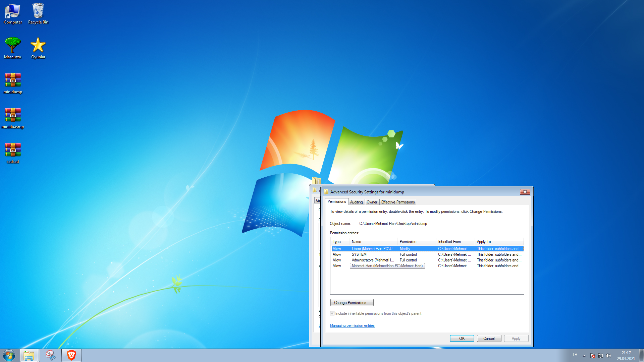Image resolution: width=644 pixels, height=362 pixels.
Task: Show hidden tray icons arrow
Action: click(x=584, y=356)
